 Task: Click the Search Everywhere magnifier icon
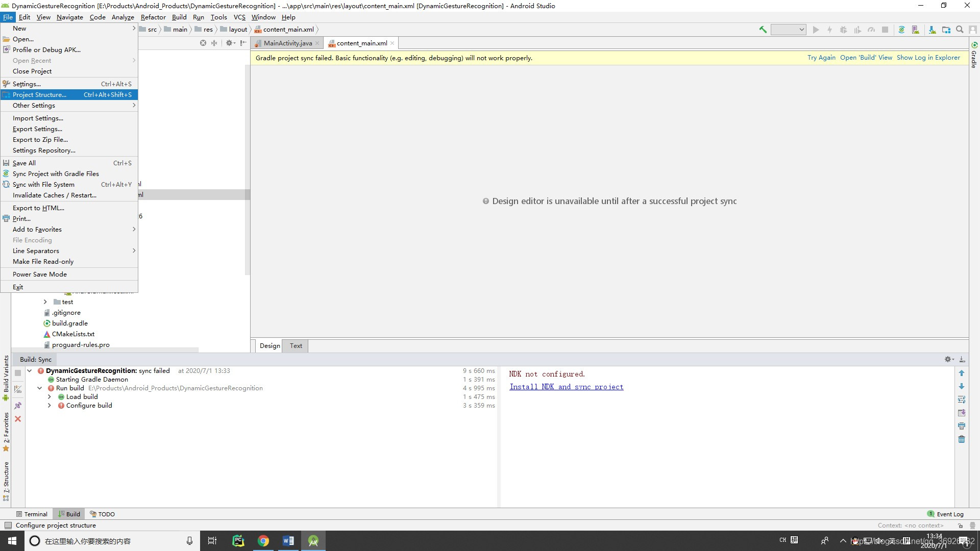[960, 30]
